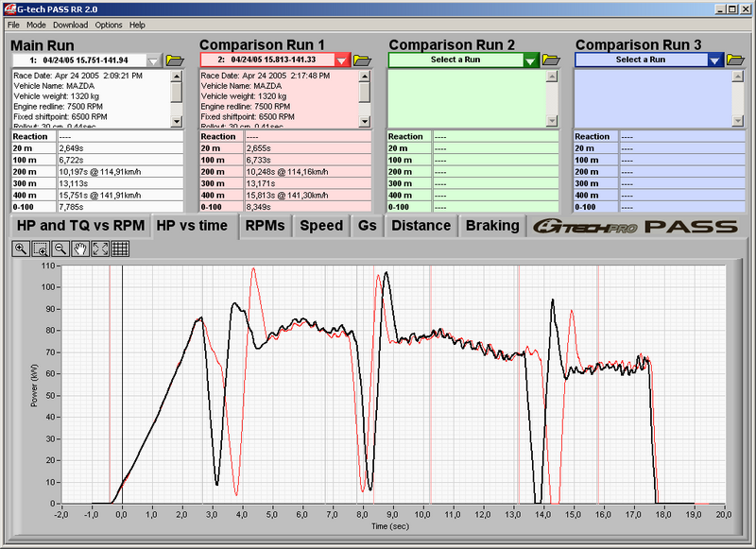Click Main Run 20 m value 2,649s

[120, 148]
